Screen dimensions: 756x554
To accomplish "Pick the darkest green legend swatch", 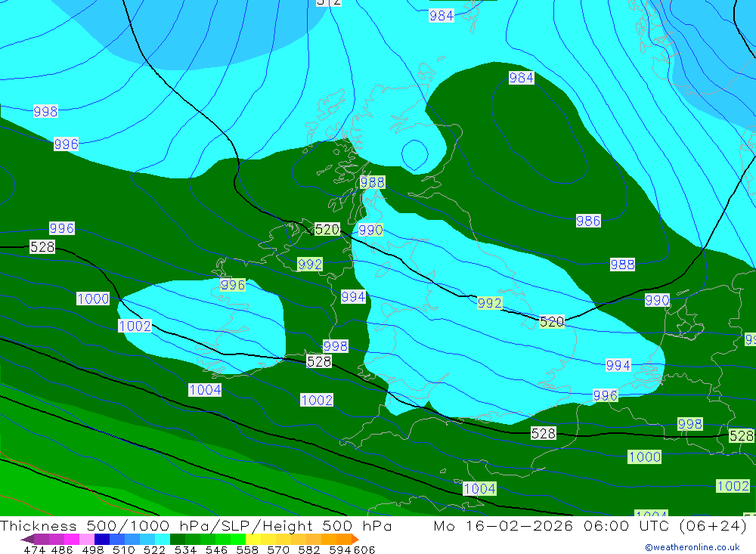I will pyautogui.click(x=178, y=539).
